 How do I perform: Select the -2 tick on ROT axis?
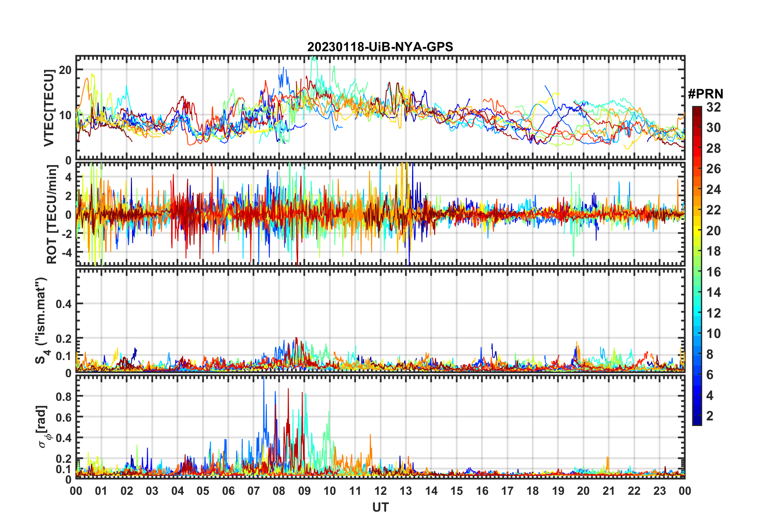point(66,234)
